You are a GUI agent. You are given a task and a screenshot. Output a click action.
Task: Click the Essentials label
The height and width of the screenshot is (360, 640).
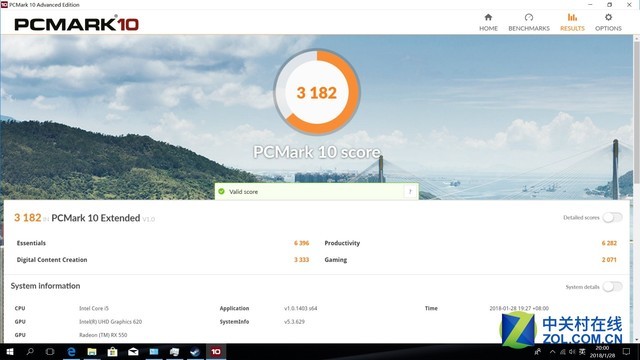point(31,243)
